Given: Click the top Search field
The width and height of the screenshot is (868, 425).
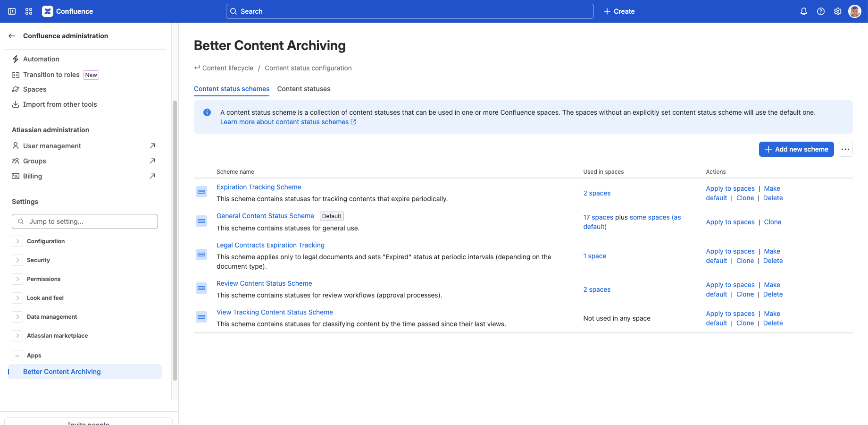Looking at the screenshot, I should [410, 11].
